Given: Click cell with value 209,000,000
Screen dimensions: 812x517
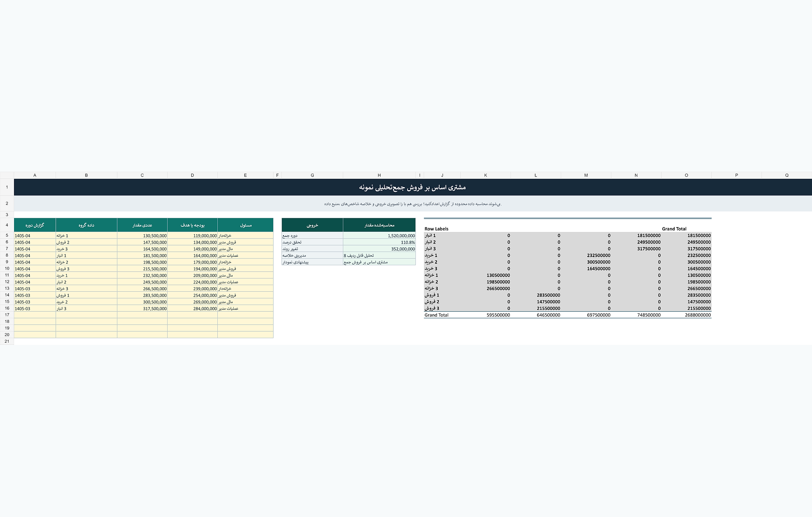Looking at the screenshot, I should coord(192,275).
